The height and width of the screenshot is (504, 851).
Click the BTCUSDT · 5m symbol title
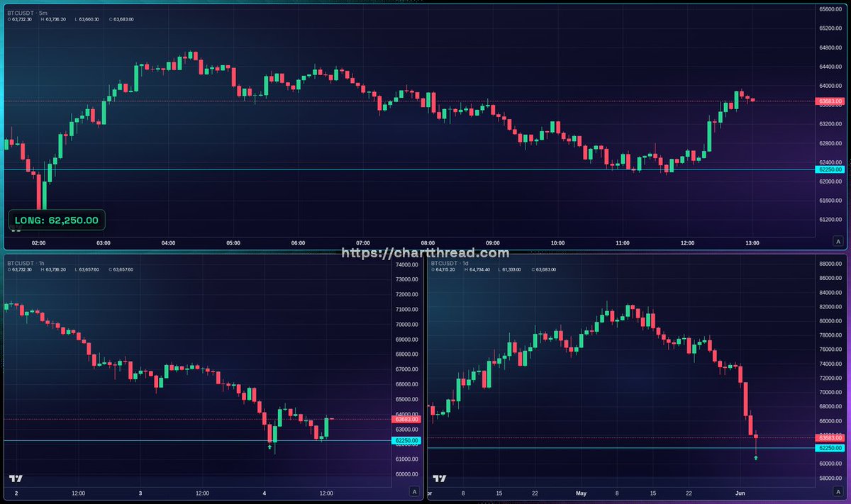[26, 12]
